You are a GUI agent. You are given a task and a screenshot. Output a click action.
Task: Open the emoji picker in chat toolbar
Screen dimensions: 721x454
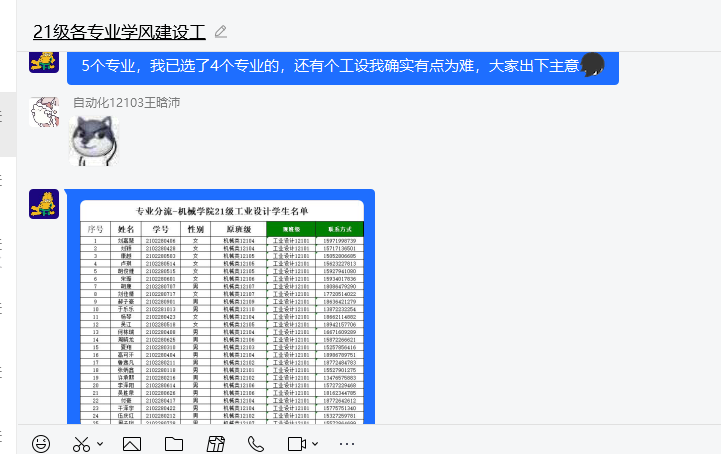41,443
